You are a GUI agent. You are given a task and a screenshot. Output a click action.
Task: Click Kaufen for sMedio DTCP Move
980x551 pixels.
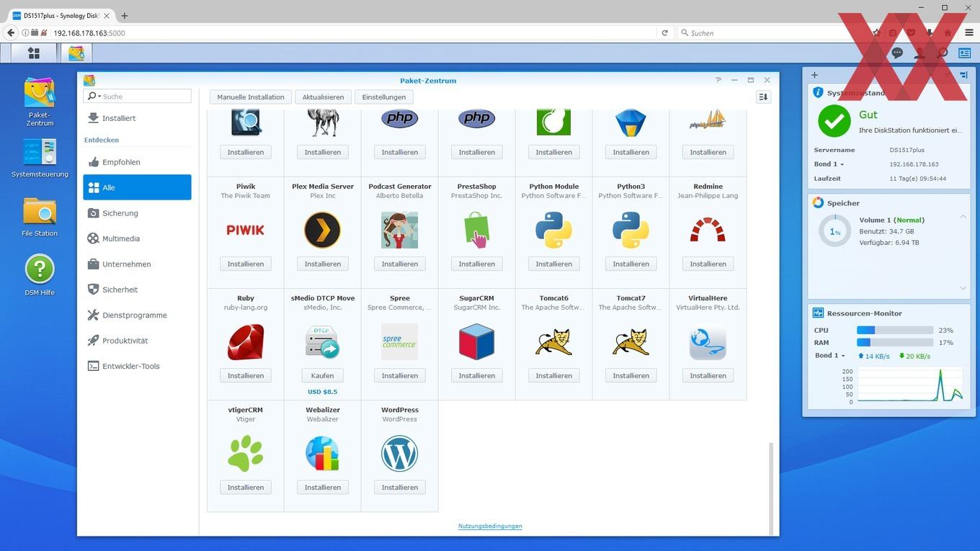click(323, 375)
